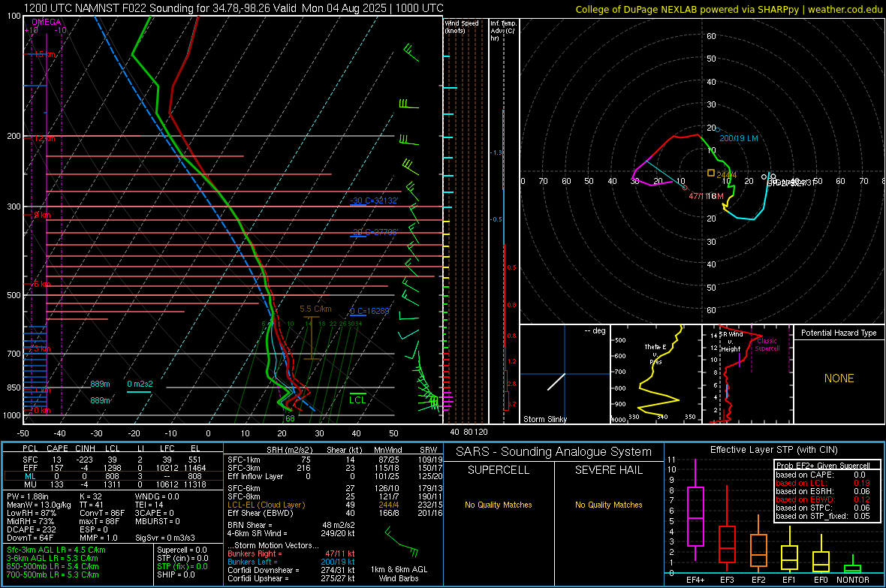The height and width of the screenshot is (588, 886).
Task: Select the Classic Supercell marker label
Action: click(767, 345)
